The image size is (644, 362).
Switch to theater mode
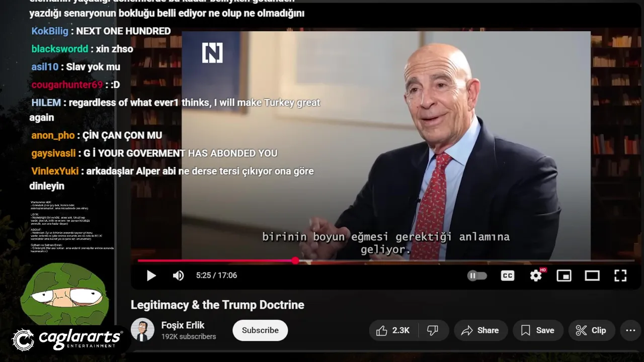click(x=592, y=276)
